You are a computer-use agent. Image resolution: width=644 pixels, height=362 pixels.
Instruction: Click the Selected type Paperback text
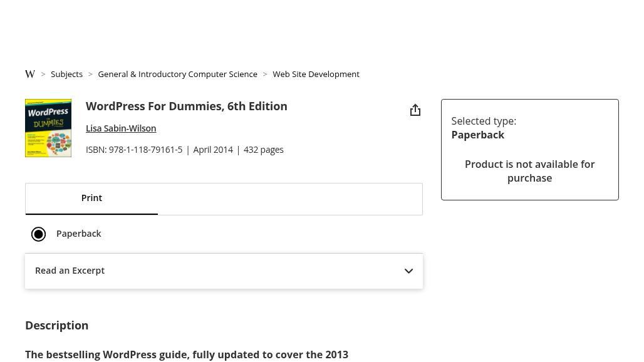point(478,135)
